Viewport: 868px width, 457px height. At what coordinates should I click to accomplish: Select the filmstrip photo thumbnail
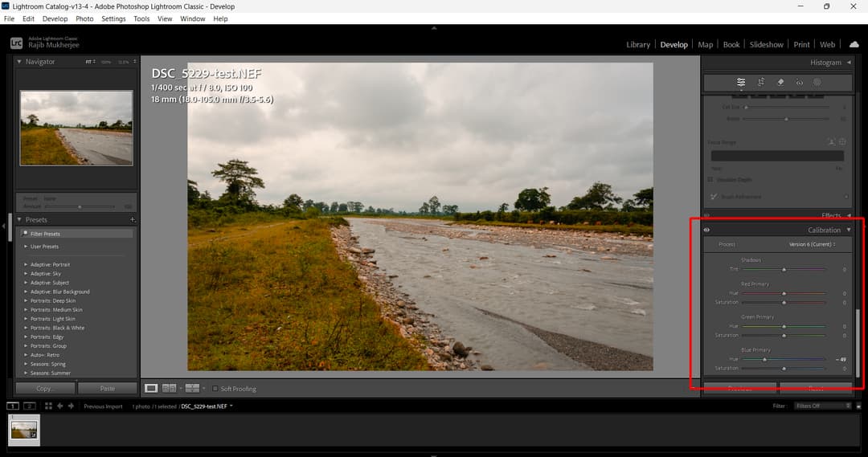[x=24, y=430]
